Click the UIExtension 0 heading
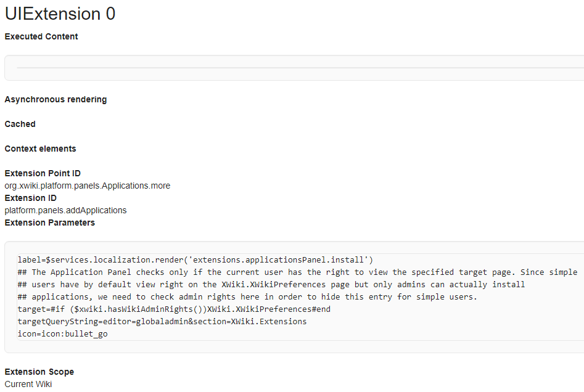This screenshot has width=584, height=392. point(60,14)
